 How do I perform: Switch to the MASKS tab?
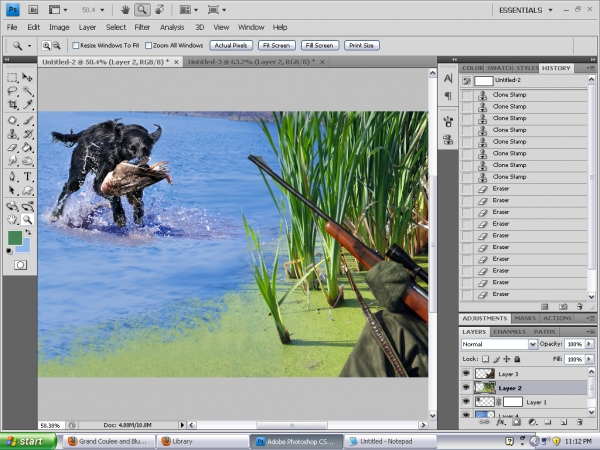(525, 318)
